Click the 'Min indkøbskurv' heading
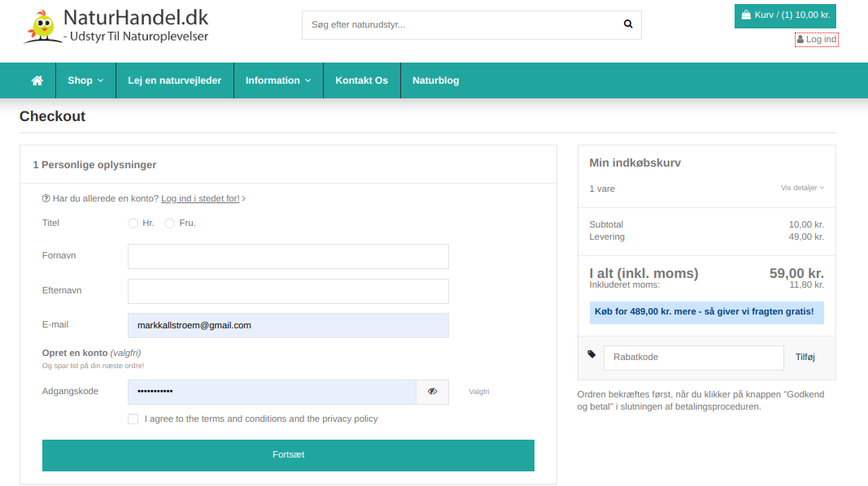 point(635,163)
